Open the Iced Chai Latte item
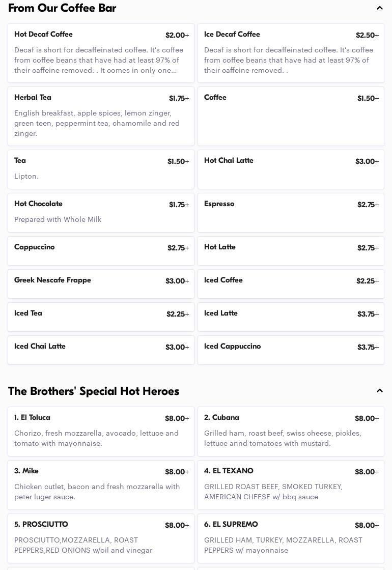Screen dimensions: 392x570 click(x=101, y=350)
